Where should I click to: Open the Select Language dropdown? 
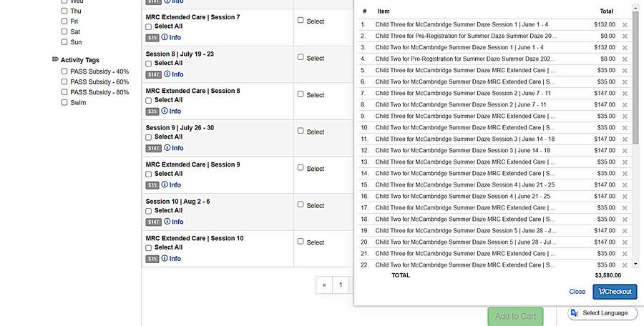pyautogui.click(x=602, y=313)
